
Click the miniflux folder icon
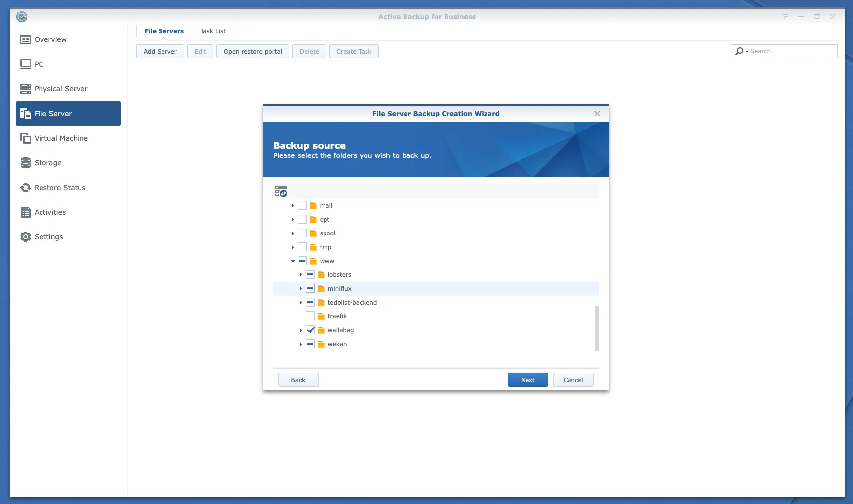point(321,289)
